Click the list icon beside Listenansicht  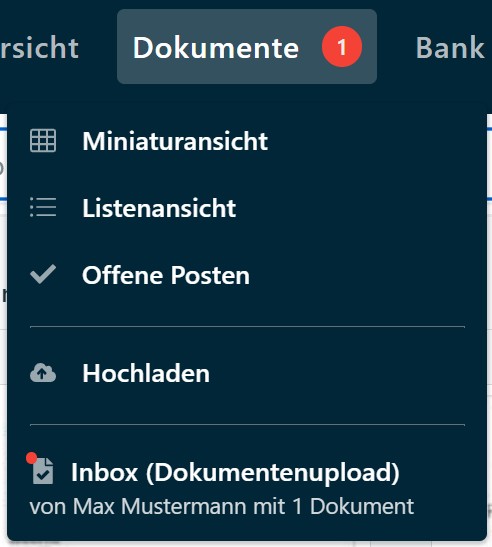[43, 207]
